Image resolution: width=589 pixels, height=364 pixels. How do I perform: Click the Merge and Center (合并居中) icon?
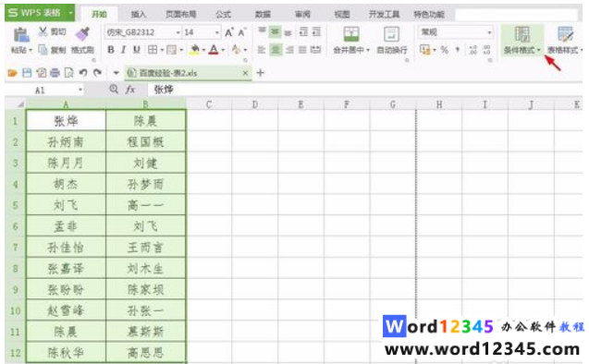click(x=351, y=34)
